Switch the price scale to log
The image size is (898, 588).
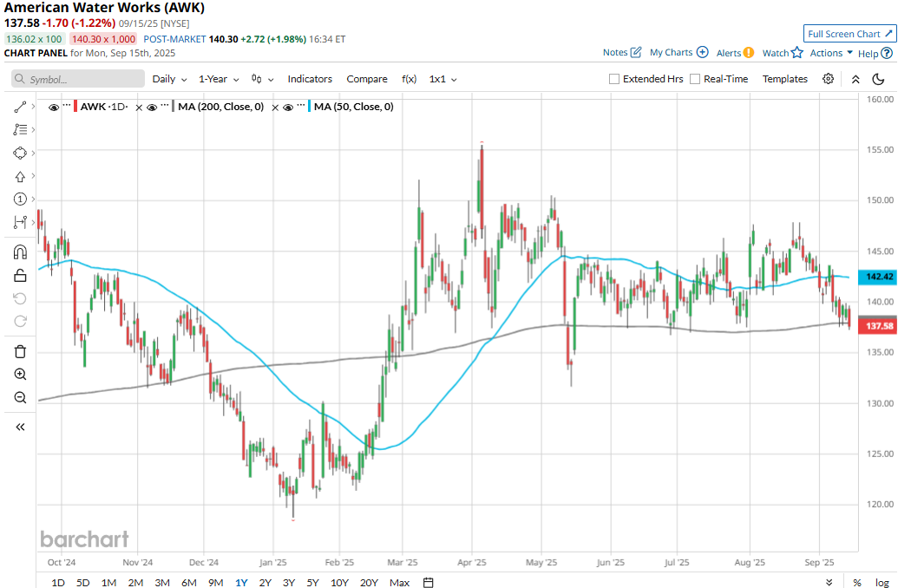882,582
